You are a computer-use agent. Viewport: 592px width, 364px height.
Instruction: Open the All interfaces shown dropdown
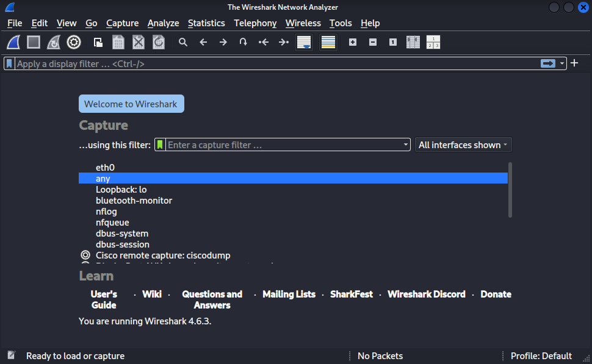pyautogui.click(x=463, y=145)
